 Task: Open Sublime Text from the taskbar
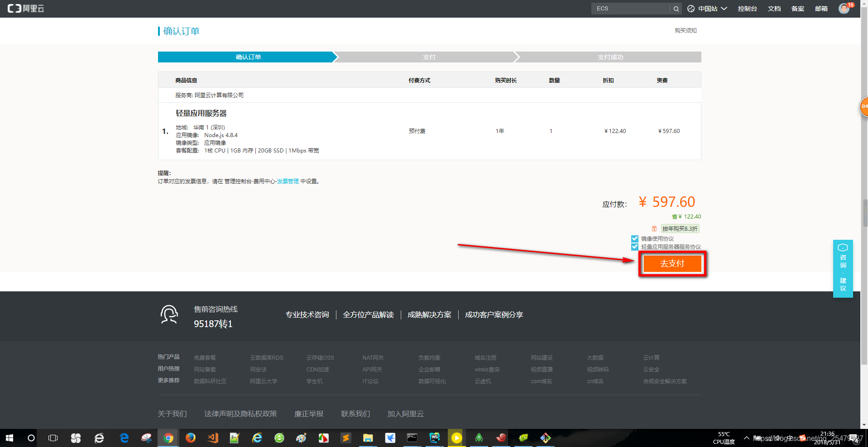(x=345, y=438)
